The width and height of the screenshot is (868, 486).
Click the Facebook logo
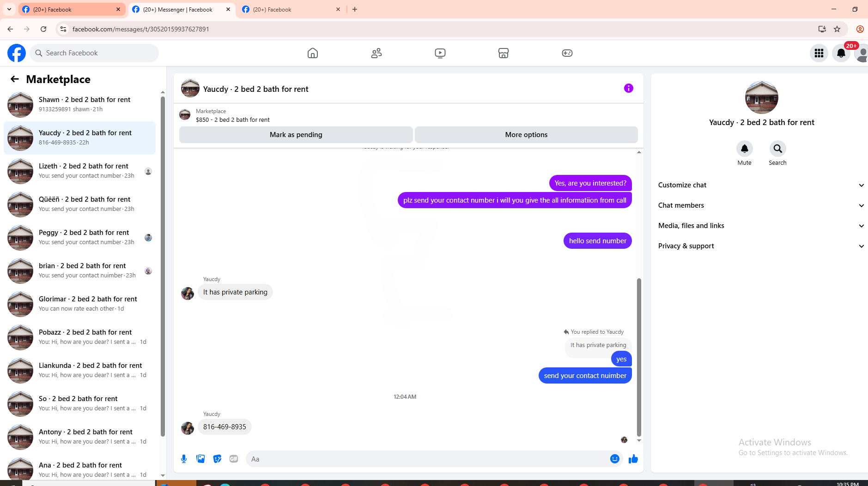pyautogui.click(x=17, y=53)
